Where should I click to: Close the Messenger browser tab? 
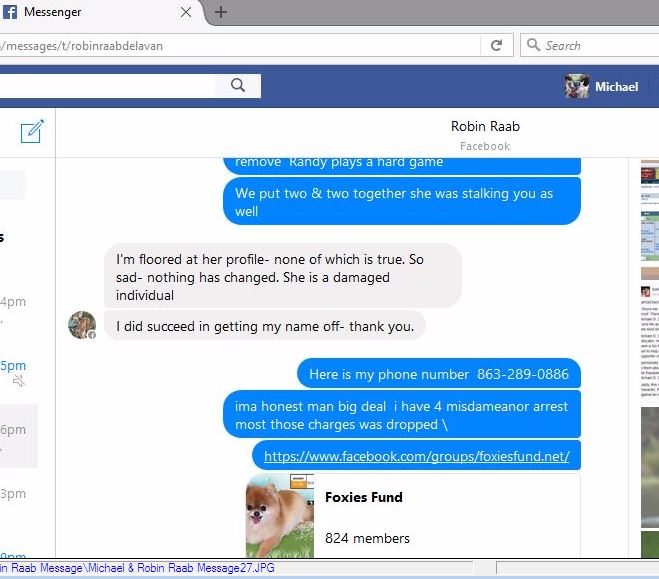186,12
